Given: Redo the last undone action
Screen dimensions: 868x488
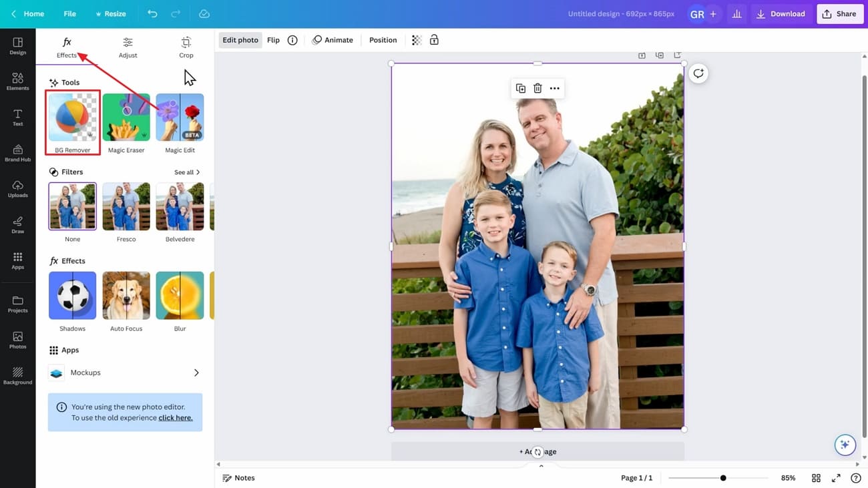Looking at the screenshot, I should [x=176, y=14].
